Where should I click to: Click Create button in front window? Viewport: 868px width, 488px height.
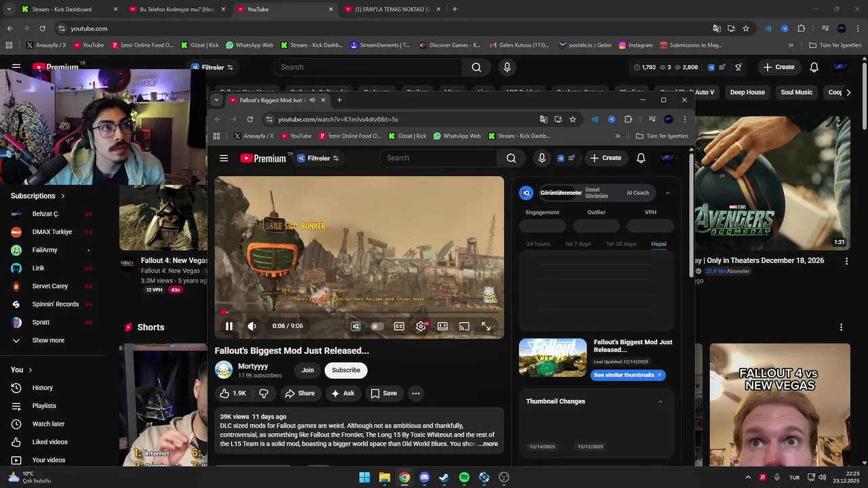606,158
